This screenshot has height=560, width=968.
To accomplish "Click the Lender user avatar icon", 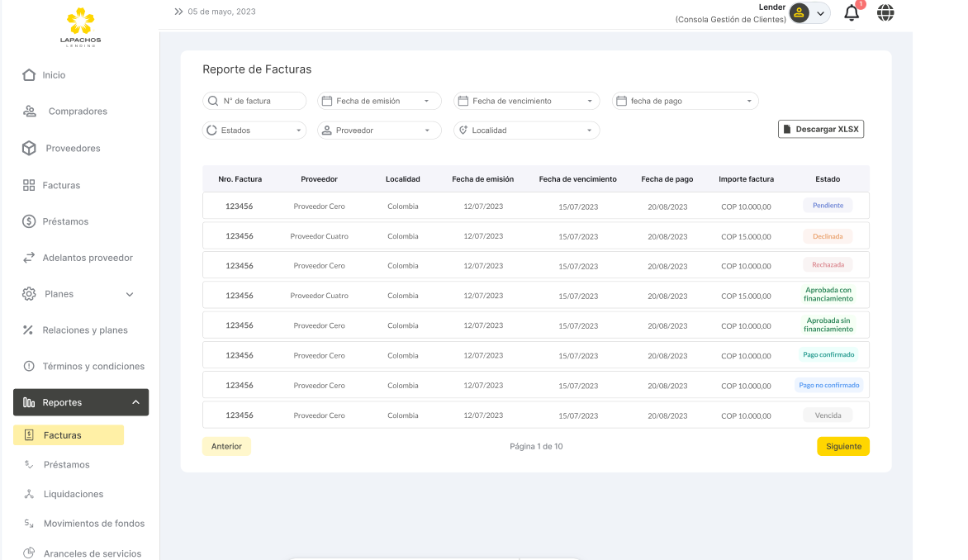I will point(799,13).
